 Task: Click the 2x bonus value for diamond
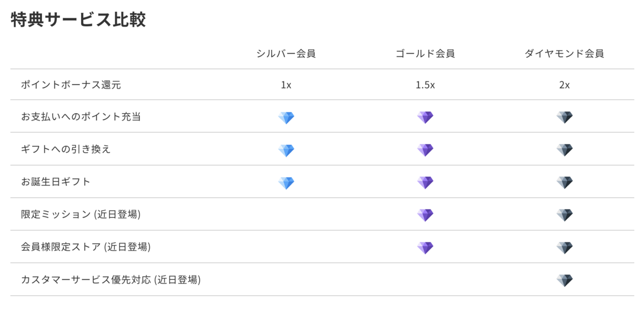point(565,85)
